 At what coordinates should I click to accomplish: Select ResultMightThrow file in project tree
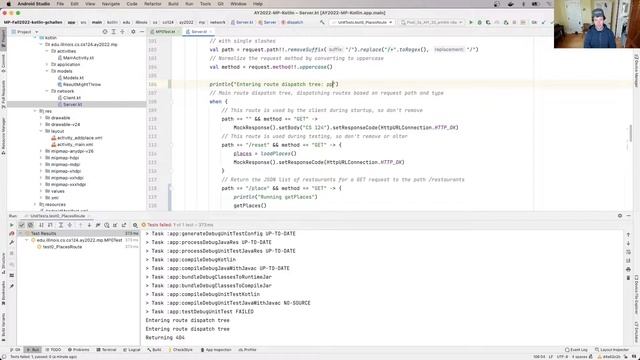tap(79, 84)
